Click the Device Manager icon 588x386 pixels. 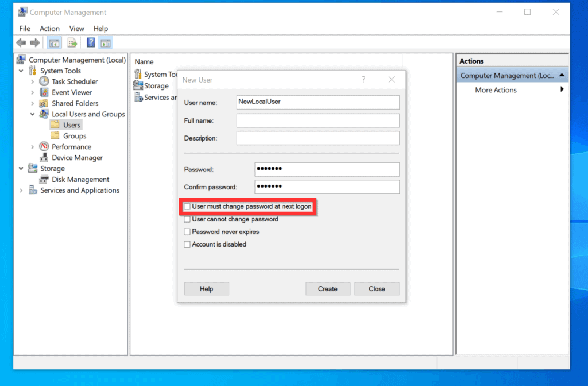(44, 157)
